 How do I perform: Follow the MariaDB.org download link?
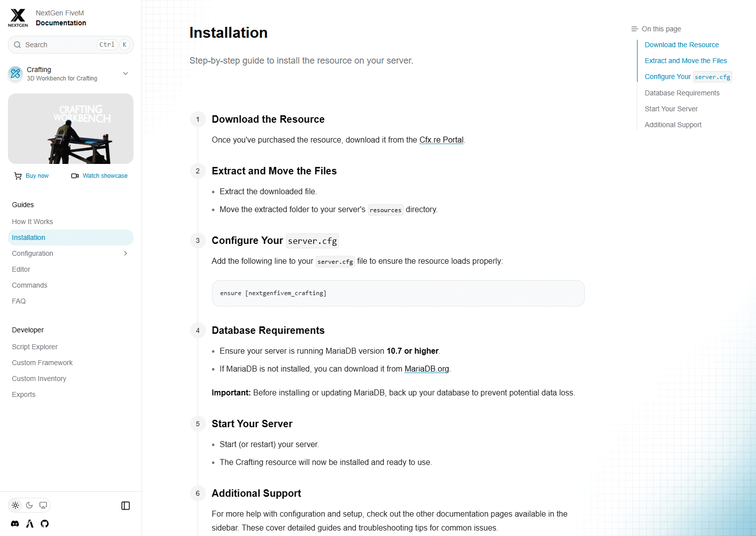(x=426, y=369)
